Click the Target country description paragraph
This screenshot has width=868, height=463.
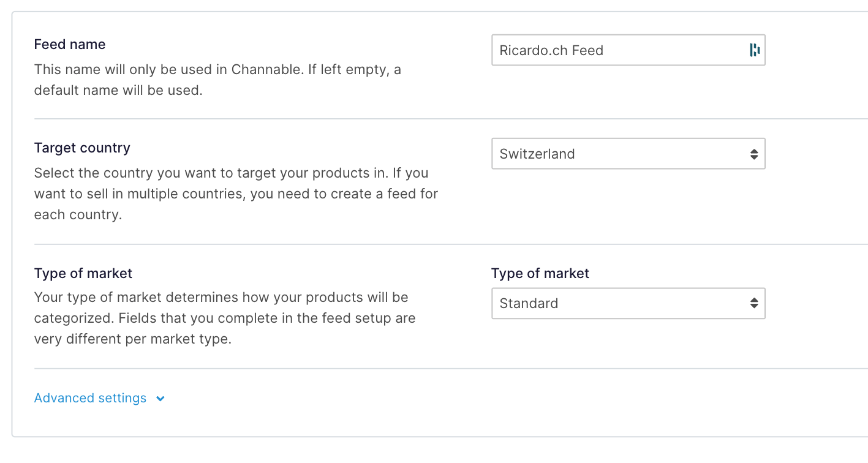(x=236, y=194)
